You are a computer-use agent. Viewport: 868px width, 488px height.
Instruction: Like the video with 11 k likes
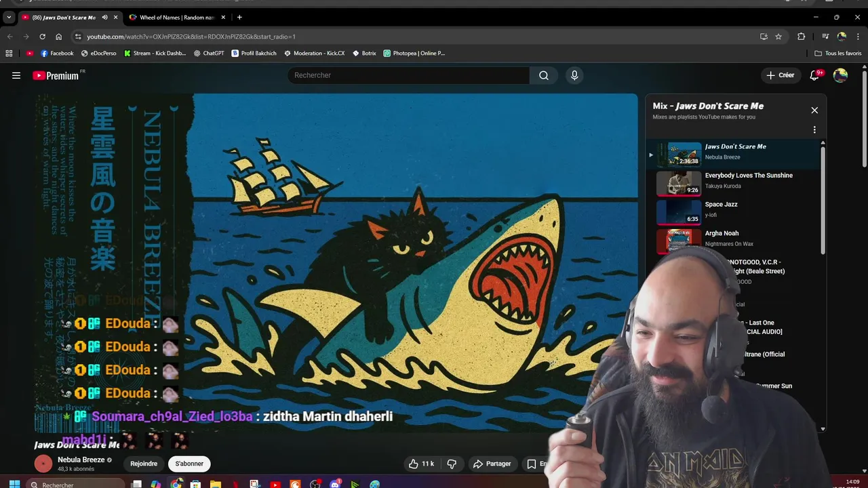(x=420, y=464)
